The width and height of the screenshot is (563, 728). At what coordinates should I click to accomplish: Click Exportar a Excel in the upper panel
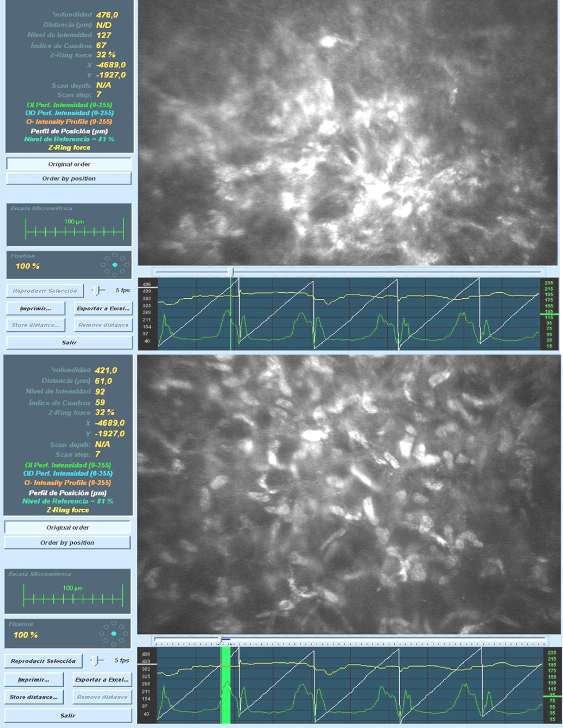pyautogui.click(x=103, y=308)
